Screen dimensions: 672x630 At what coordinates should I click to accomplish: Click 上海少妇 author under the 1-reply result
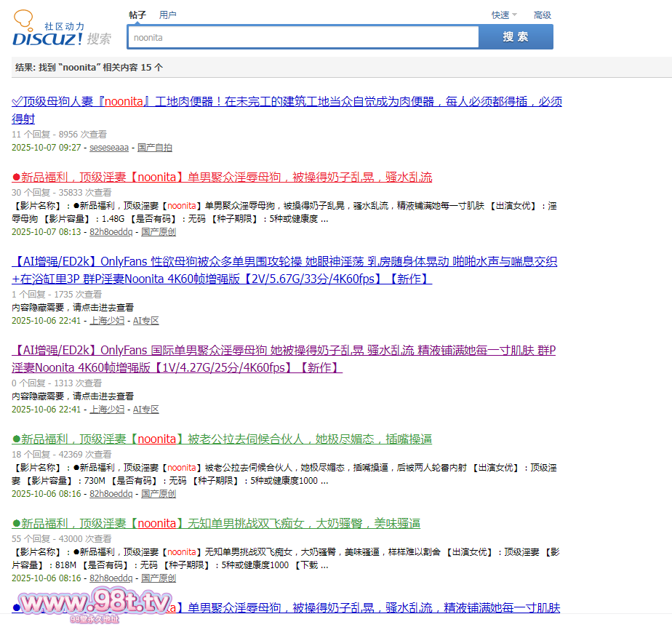[x=107, y=320]
